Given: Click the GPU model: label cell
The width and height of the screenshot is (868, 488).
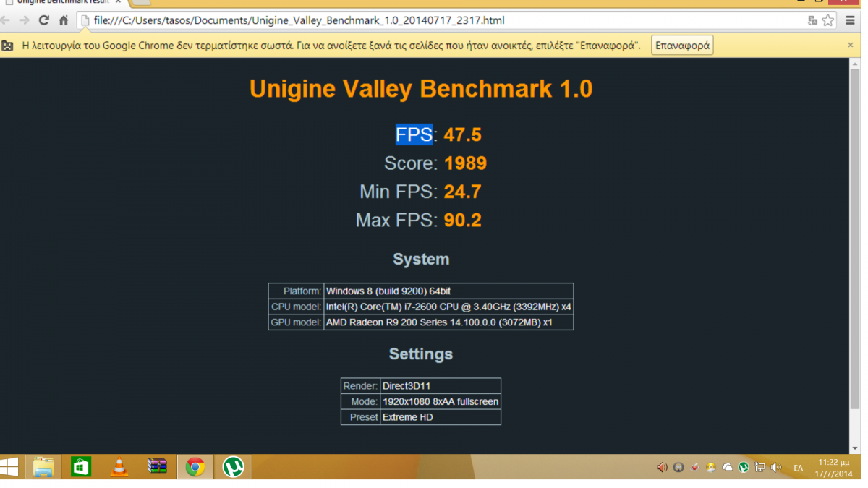Looking at the screenshot, I should point(296,322).
